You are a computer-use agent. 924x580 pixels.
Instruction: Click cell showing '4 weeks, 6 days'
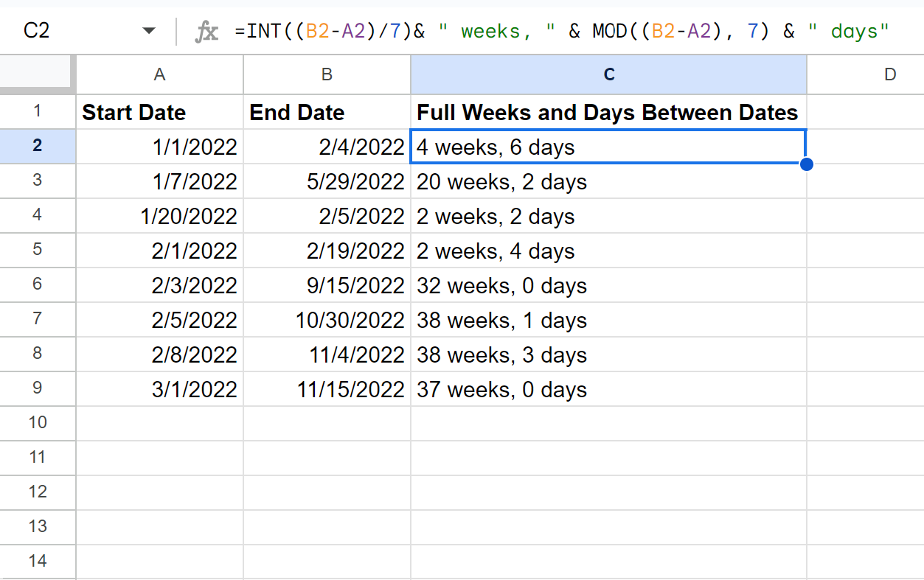(x=608, y=147)
